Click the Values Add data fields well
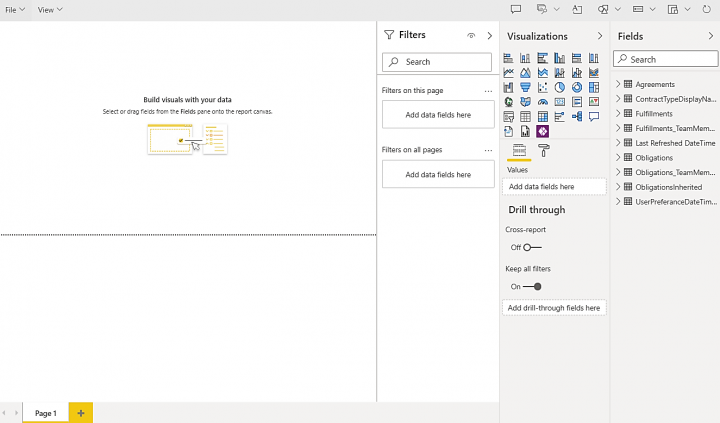The width and height of the screenshot is (720, 423). tap(554, 186)
